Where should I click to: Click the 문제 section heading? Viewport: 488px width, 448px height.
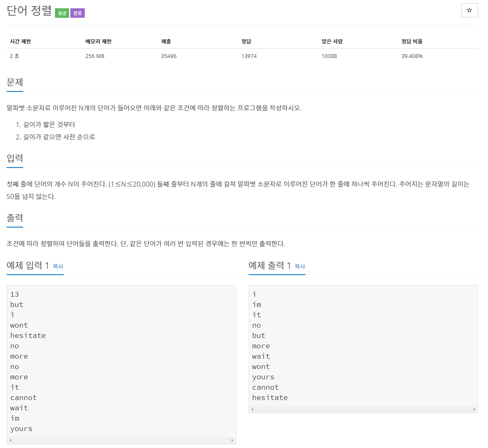(14, 82)
